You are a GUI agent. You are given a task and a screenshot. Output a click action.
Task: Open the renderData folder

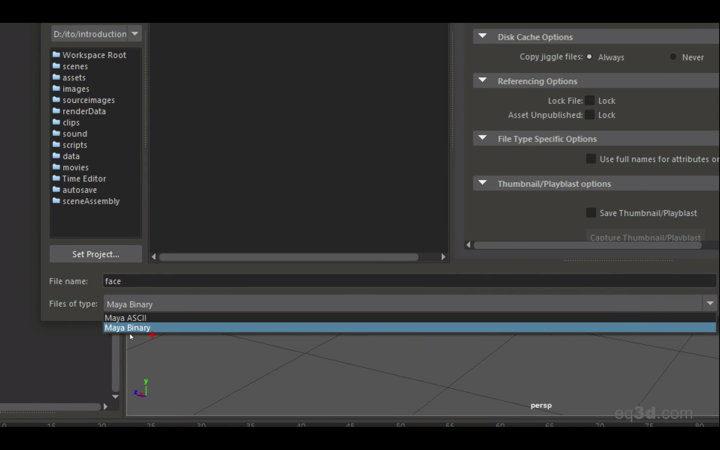tap(84, 111)
